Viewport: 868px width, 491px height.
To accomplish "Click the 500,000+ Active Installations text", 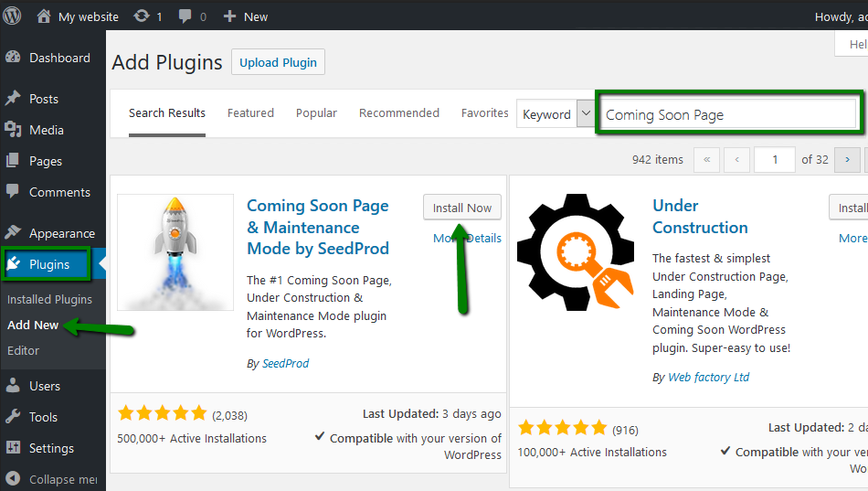I will point(192,438).
